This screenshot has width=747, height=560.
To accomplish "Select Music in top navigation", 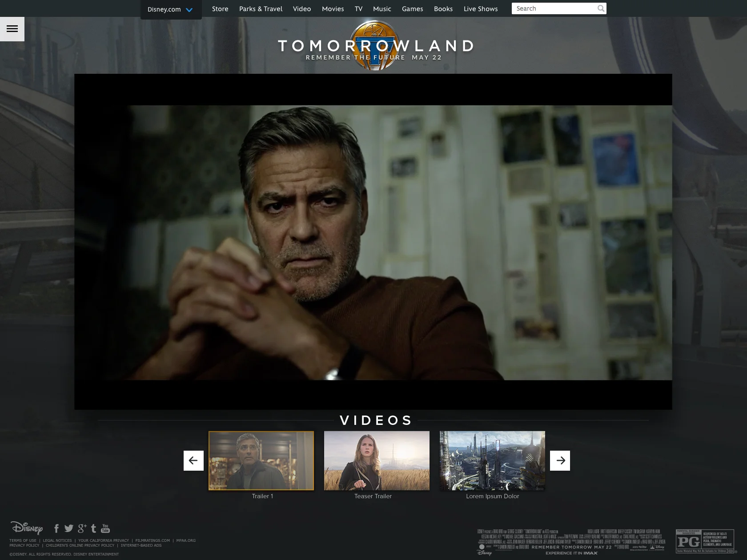I will pyautogui.click(x=382, y=9).
